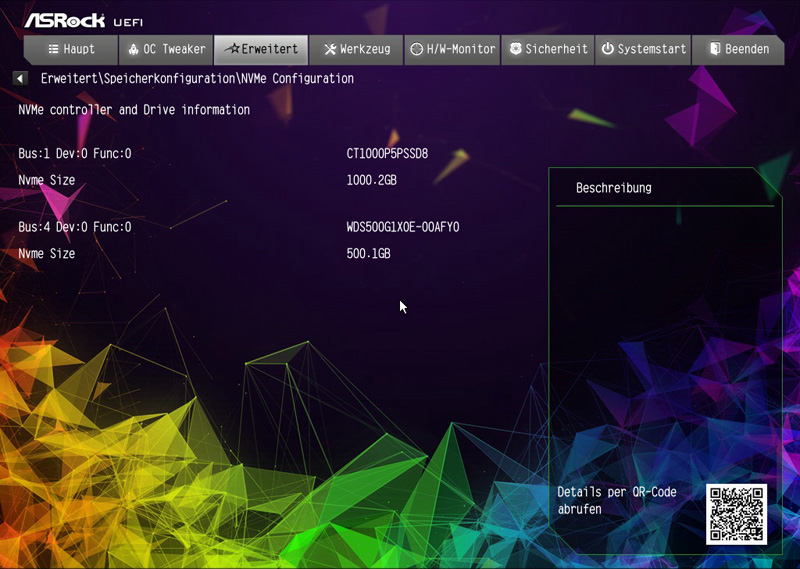Select the Bus:4 Dev:0 Func:0 entry
Screen dimensions: 800x569
(x=75, y=227)
